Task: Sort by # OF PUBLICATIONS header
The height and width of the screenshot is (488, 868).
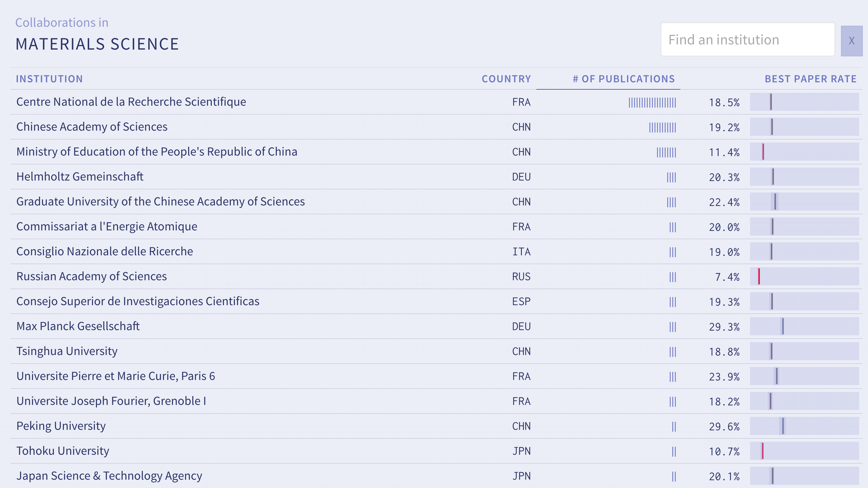Action: tap(623, 79)
